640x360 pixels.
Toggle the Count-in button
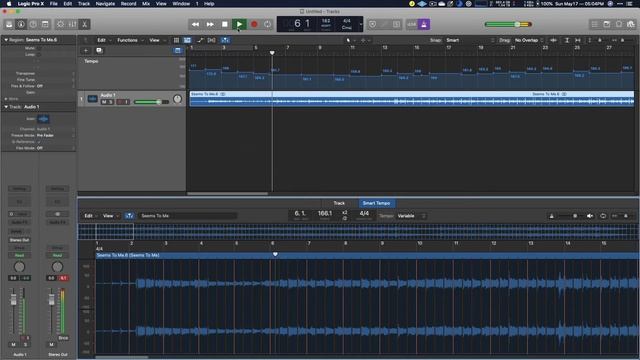pyautogui.click(x=412, y=24)
